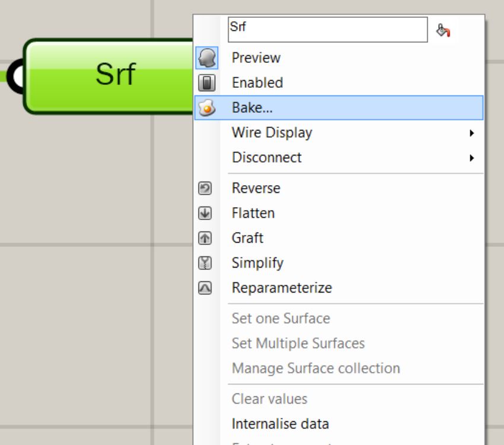Expand the Disconnect submenu arrow
The image size is (504, 445).
coord(471,158)
